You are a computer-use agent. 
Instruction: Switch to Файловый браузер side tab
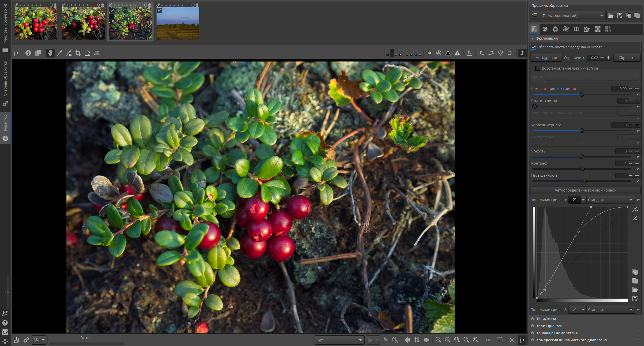click(5, 24)
